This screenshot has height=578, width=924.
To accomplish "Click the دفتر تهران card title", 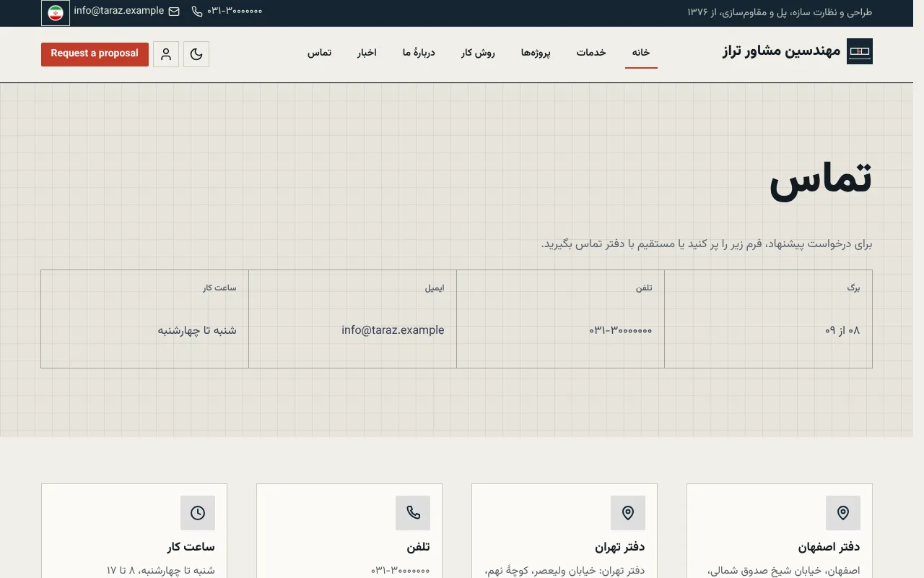I will click(620, 547).
